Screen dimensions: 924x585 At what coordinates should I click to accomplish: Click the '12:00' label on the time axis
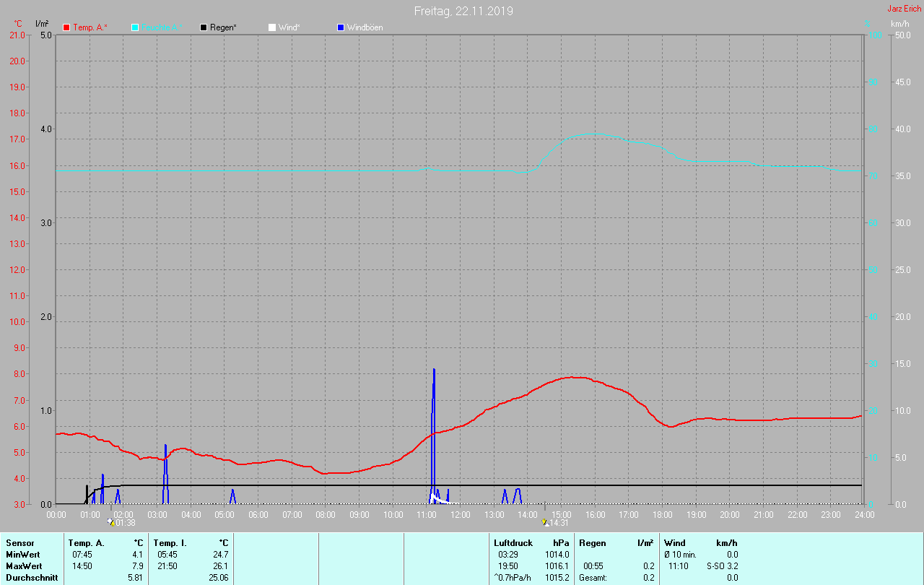(461, 514)
